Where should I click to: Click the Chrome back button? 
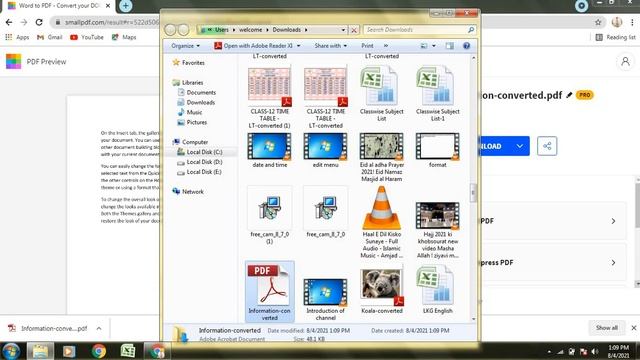tap(9, 22)
